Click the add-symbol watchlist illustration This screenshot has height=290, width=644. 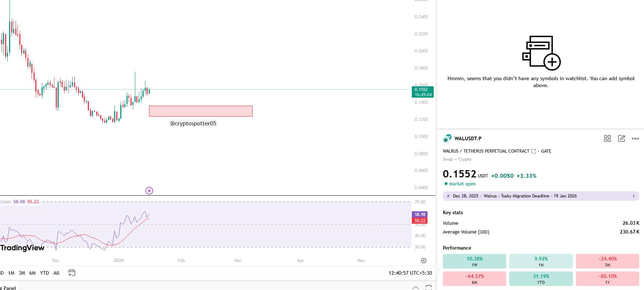tap(541, 53)
